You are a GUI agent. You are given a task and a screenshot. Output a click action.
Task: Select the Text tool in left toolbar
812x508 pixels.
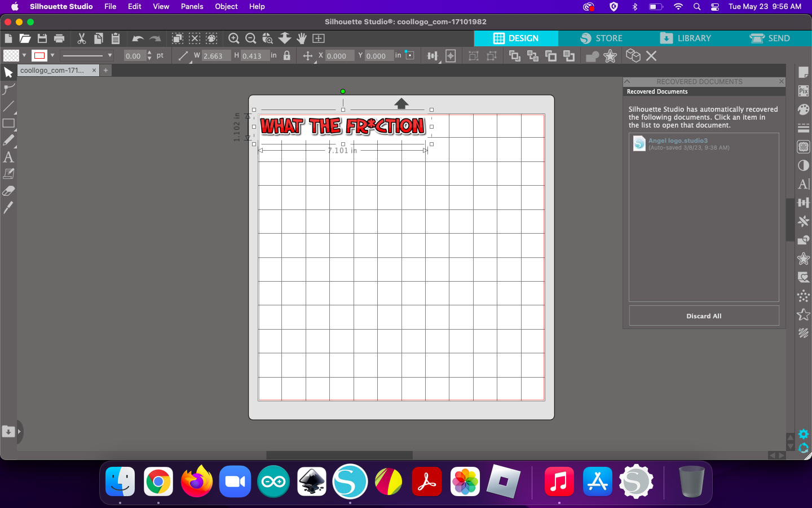pyautogui.click(x=8, y=157)
